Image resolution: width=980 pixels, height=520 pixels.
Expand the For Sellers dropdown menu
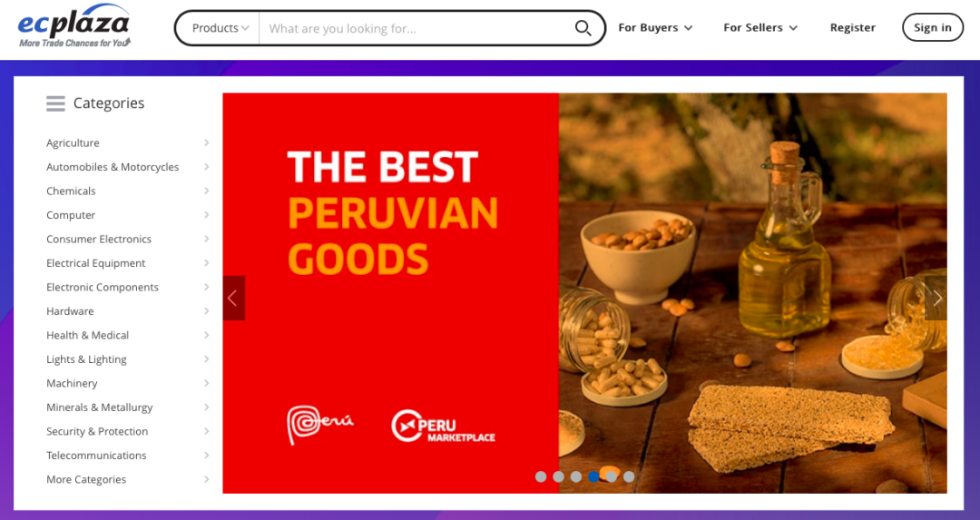point(760,27)
